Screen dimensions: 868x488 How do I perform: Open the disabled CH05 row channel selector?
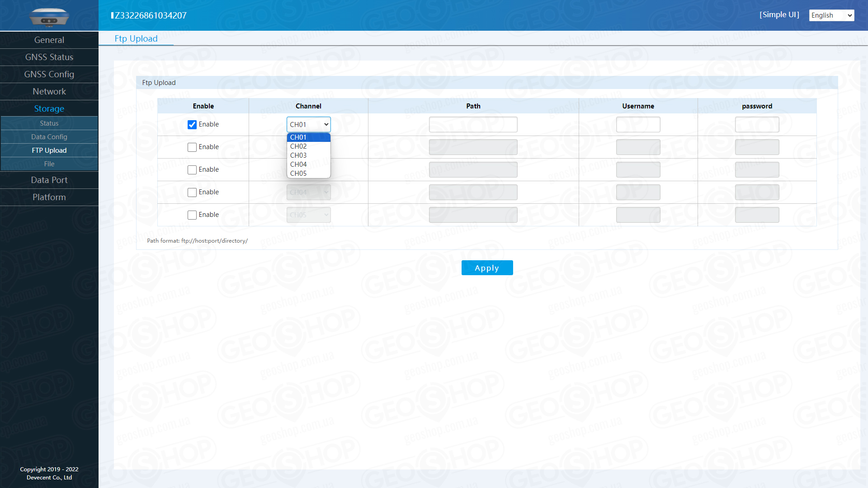pos(309,215)
